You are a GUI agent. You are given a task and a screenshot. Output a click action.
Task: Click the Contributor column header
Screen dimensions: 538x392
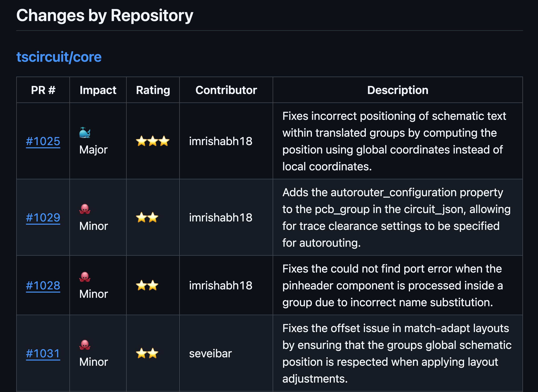click(x=226, y=90)
